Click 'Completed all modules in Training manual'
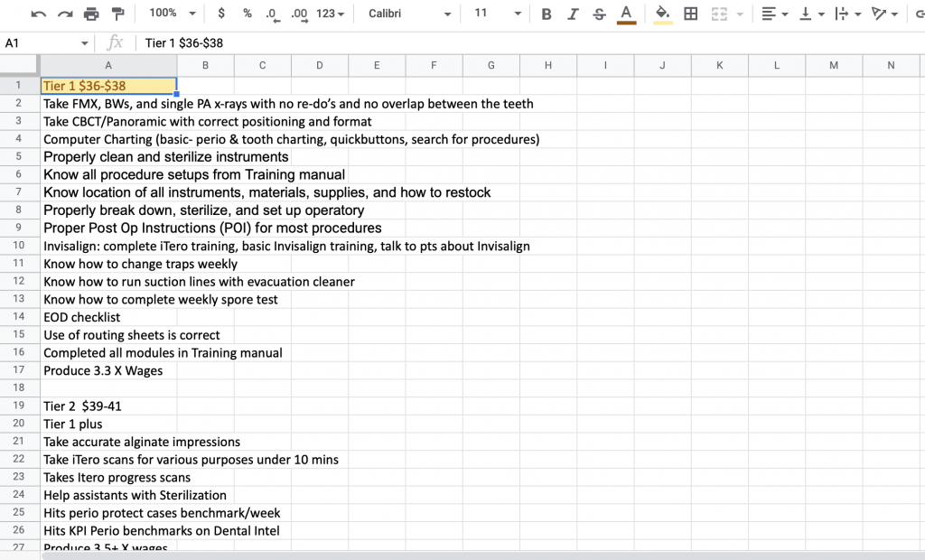The height and width of the screenshot is (560, 925). coord(163,352)
